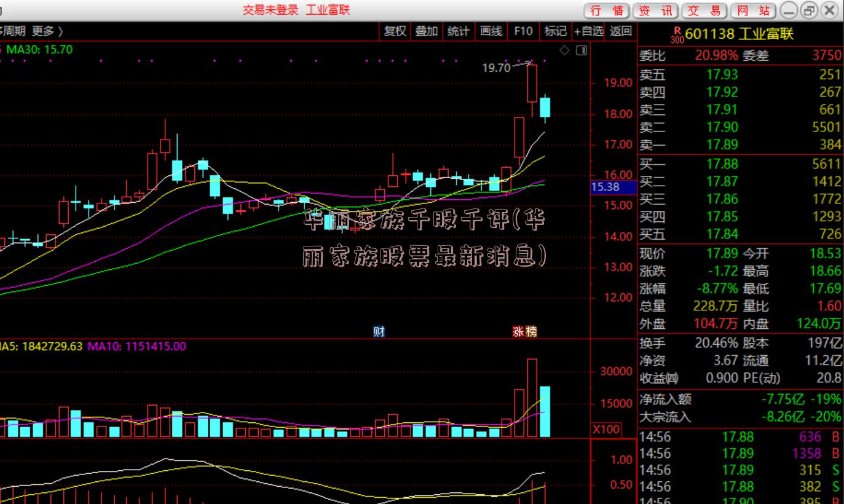Select the 多周期 multi-period option
The image size is (844, 504).
[12, 31]
